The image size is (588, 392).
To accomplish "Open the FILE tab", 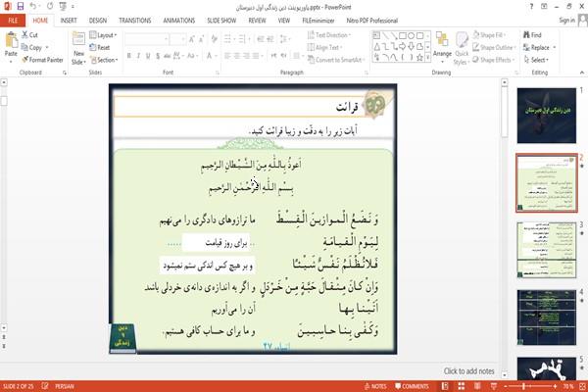I will pos(13,21).
